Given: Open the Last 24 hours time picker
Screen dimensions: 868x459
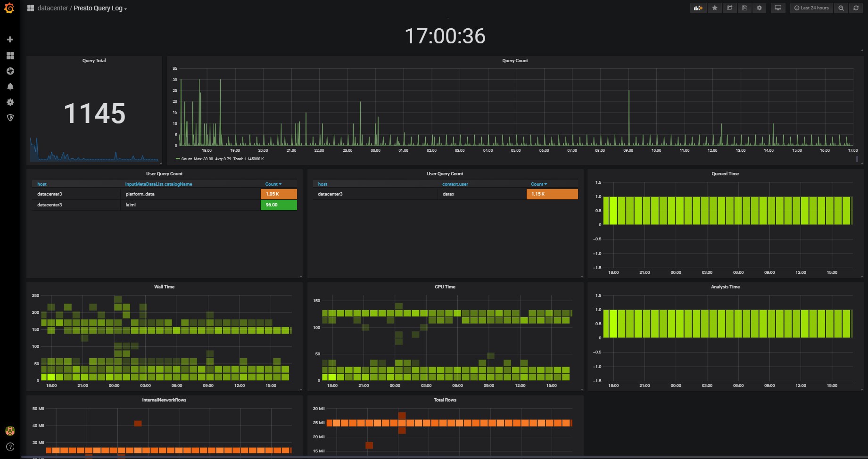Looking at the screenshot, I should tap(811, 8).
